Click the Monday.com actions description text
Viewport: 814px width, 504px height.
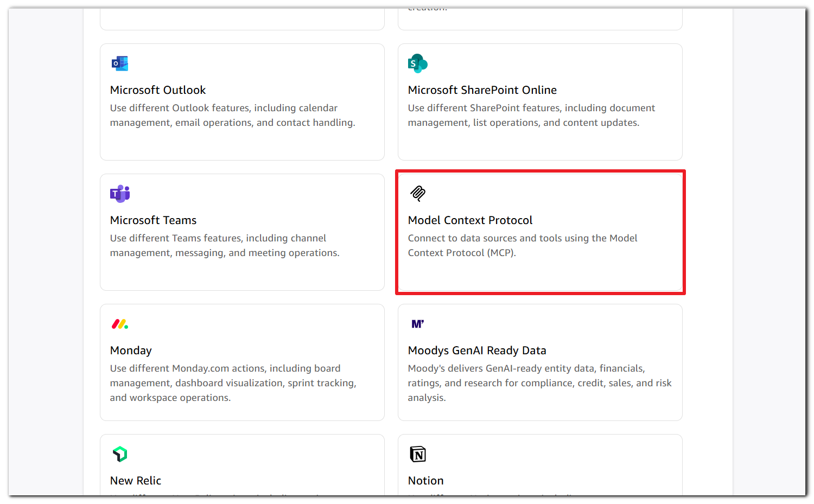233,383
